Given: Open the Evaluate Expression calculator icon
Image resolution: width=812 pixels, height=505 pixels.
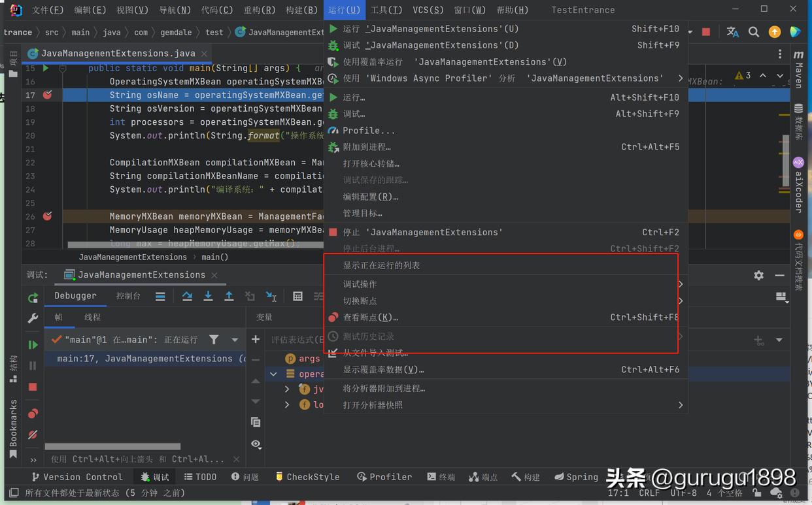Looking at the screenshot, I should [x=297, y=295].
